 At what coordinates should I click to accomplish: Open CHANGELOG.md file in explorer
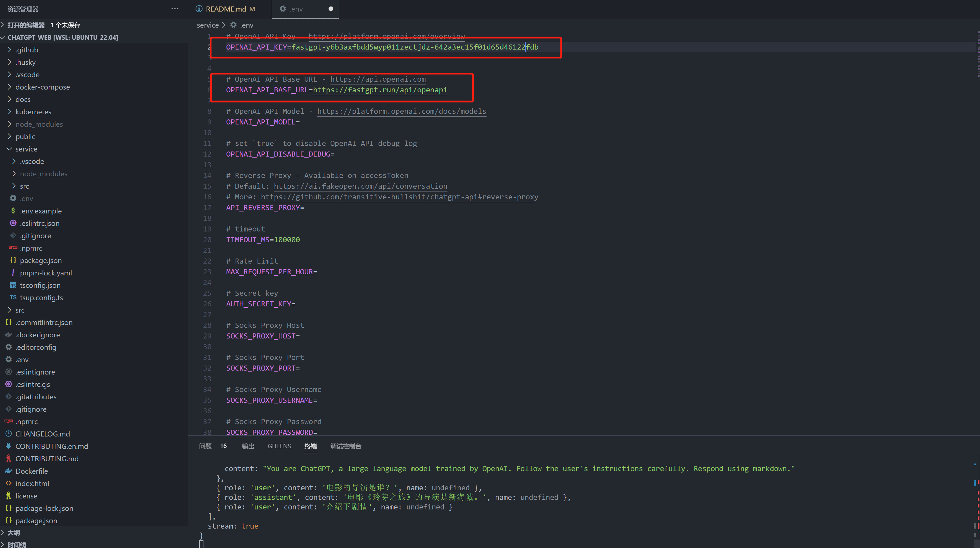click(x=43, y=434)
